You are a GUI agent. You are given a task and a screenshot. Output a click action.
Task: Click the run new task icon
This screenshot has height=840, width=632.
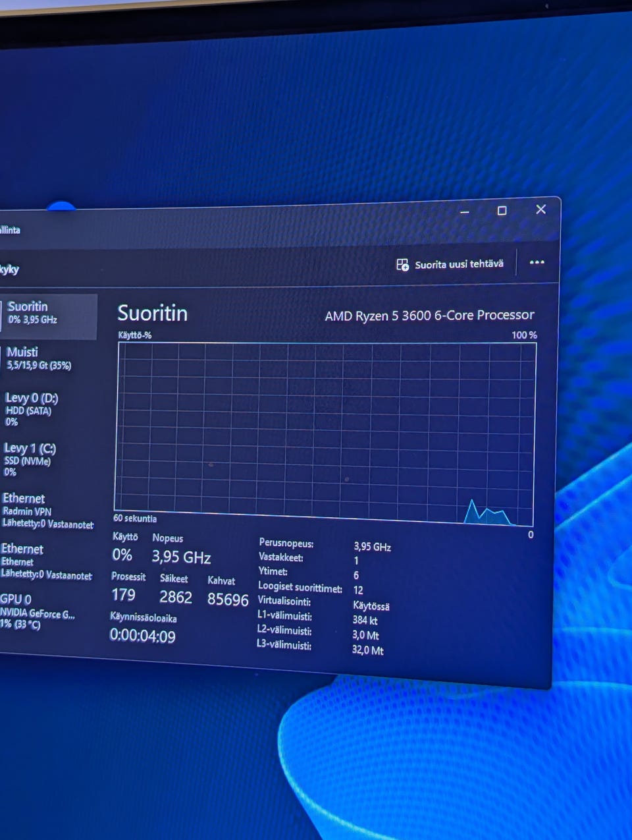(x=402, y=265)
